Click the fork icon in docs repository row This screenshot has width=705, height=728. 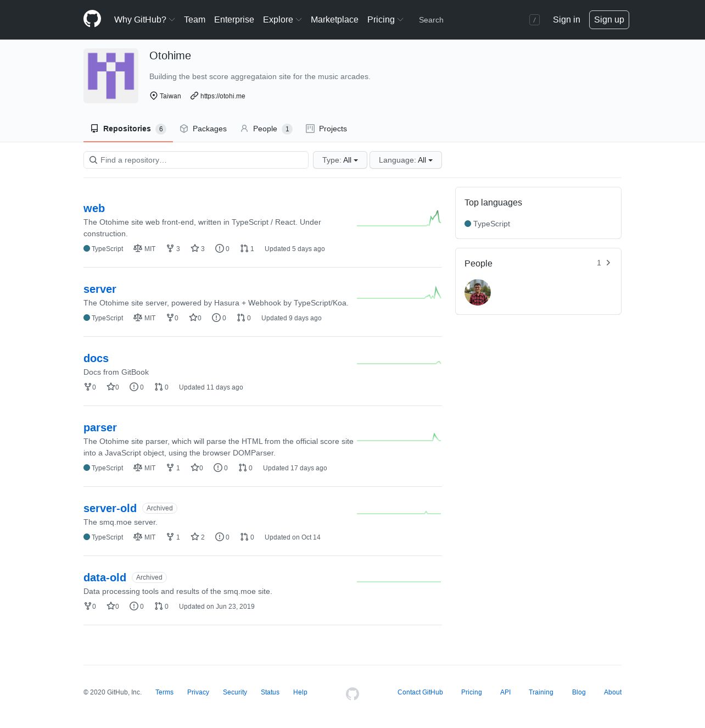(x=87, y=387)
